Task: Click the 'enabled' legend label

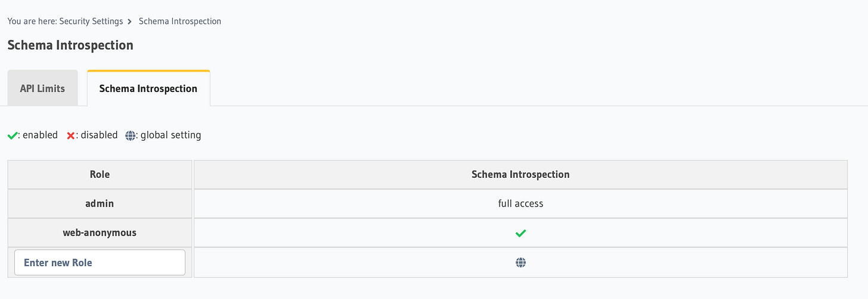Action: pos(40,135)
